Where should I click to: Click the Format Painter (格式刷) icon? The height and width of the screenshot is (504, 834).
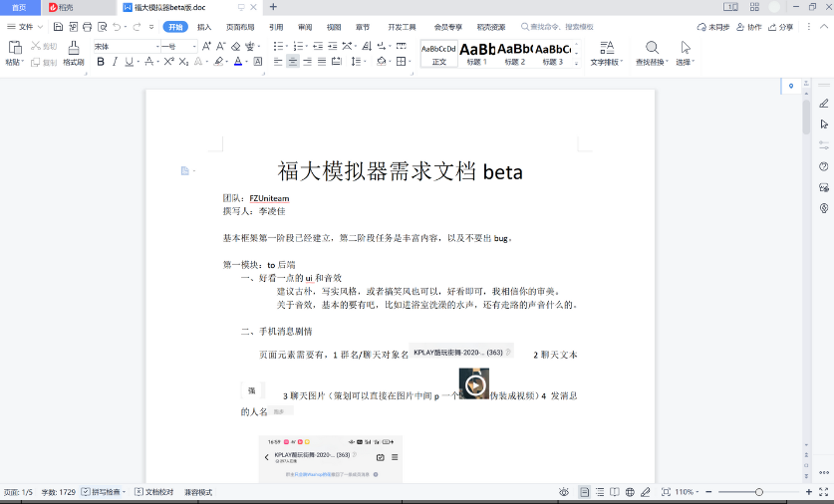click(x=74, y=52)
